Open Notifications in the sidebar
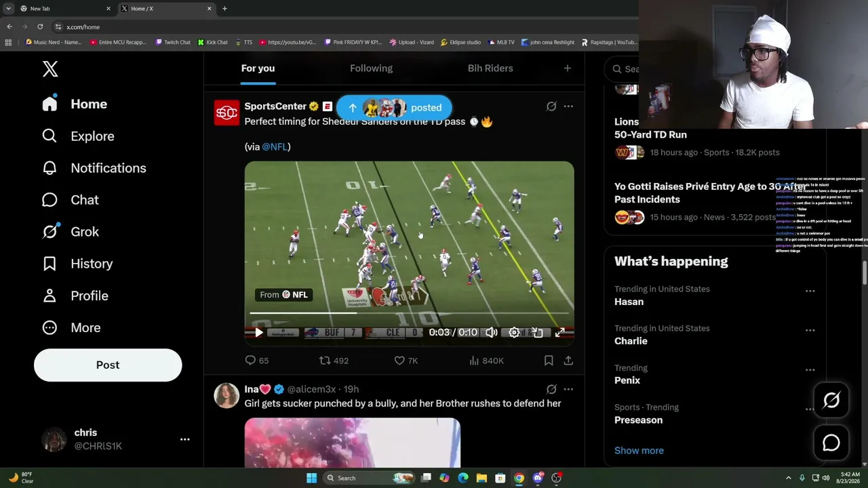Screen dimensions: 868x488 click(94, 168)
